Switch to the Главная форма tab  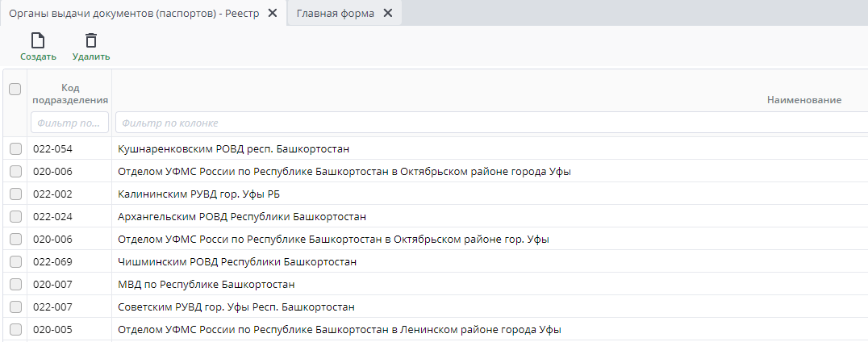tap(335, 13)
